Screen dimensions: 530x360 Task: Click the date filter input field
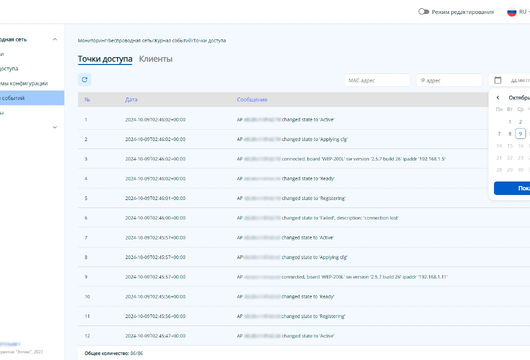(510, 80)
